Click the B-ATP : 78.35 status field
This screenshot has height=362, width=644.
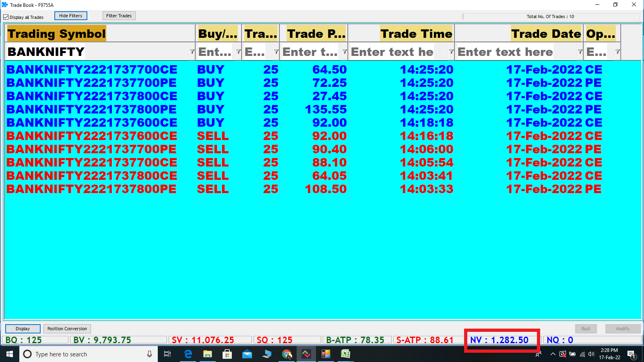click(x=357, y=340)
